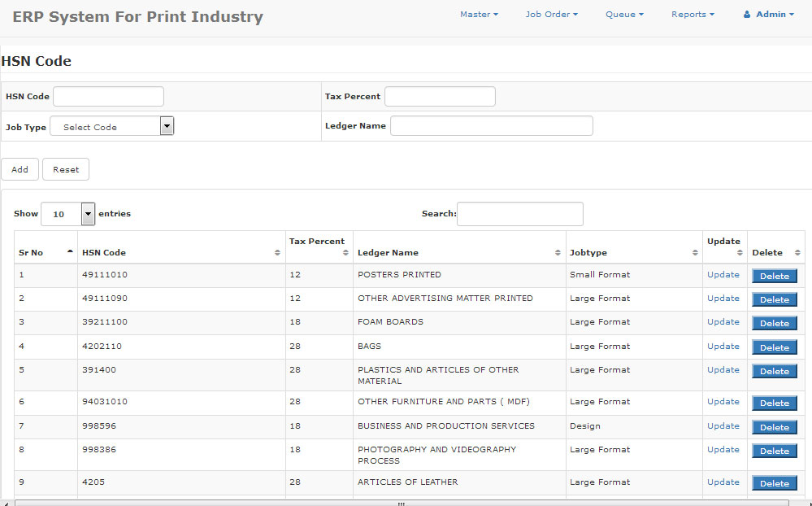Sort table by Tax Percent column
The image size is (812, 506).
319,248
